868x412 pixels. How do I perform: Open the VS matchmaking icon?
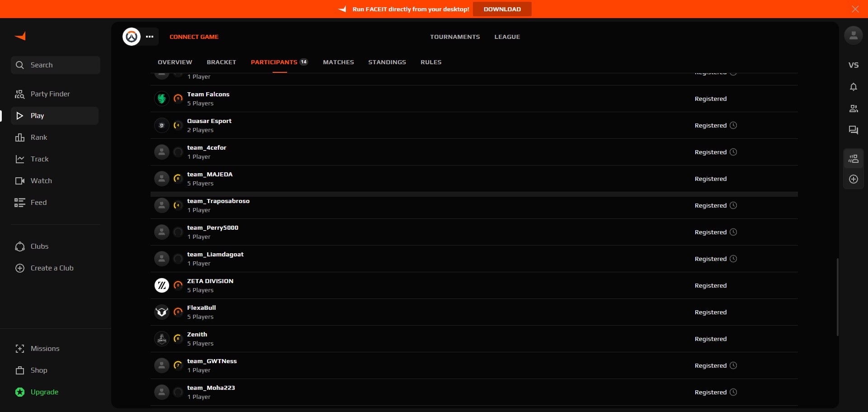coord(853,65)
